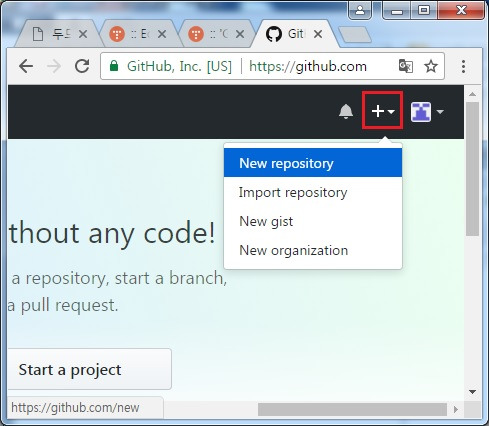Close the GitHub tab
The height and width of the screenshot is (426, 489).
(318, 34)
